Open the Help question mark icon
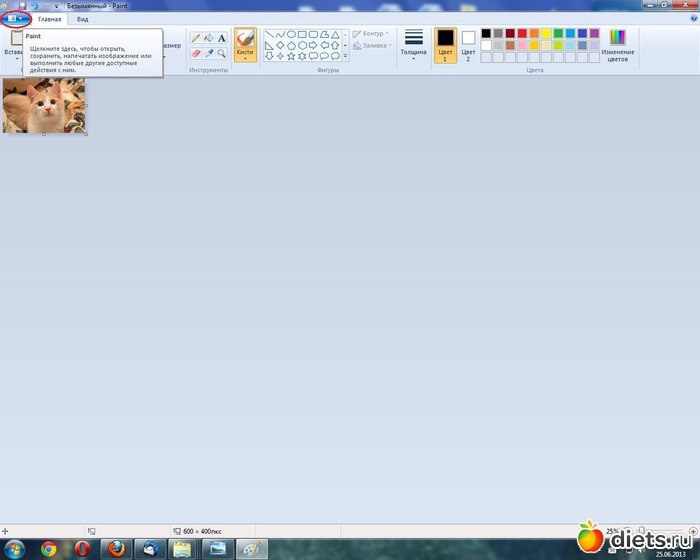Image resolution: width=700 pixels, height=560 pixels. (692, 19)
